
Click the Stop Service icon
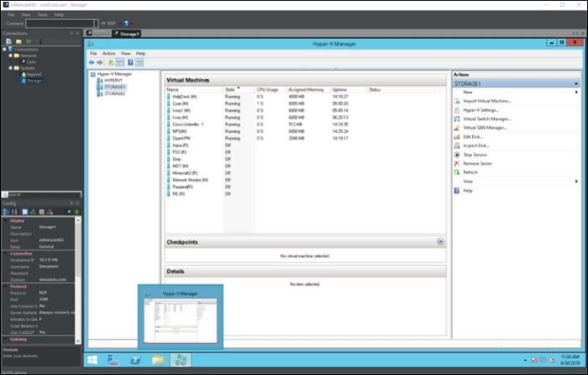click(456, 155)
